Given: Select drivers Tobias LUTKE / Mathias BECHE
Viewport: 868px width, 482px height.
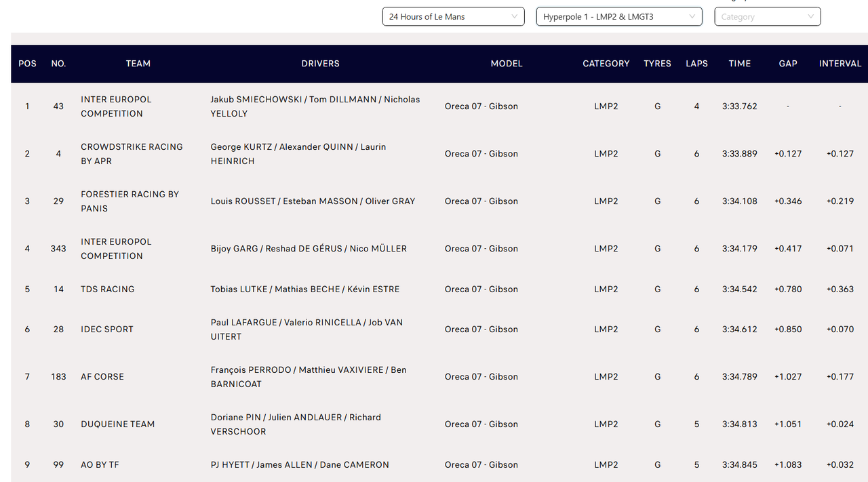Looking at the screenshot, I should [275, 289].
